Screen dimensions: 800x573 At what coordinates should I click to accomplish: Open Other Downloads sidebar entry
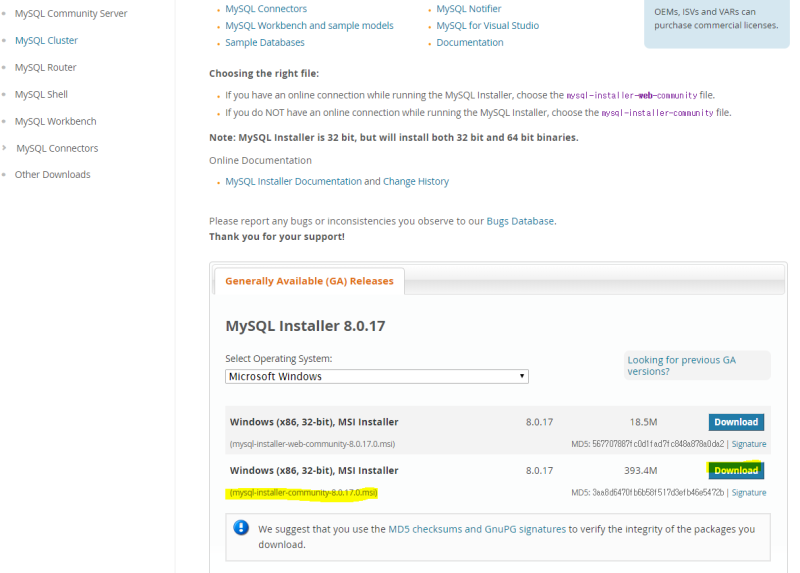tap(53, 175)
